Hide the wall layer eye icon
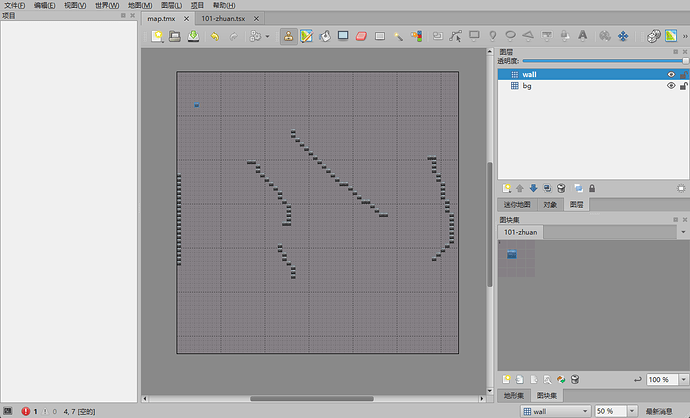Screen dimensions: 690x418 [x=671, y=74]
